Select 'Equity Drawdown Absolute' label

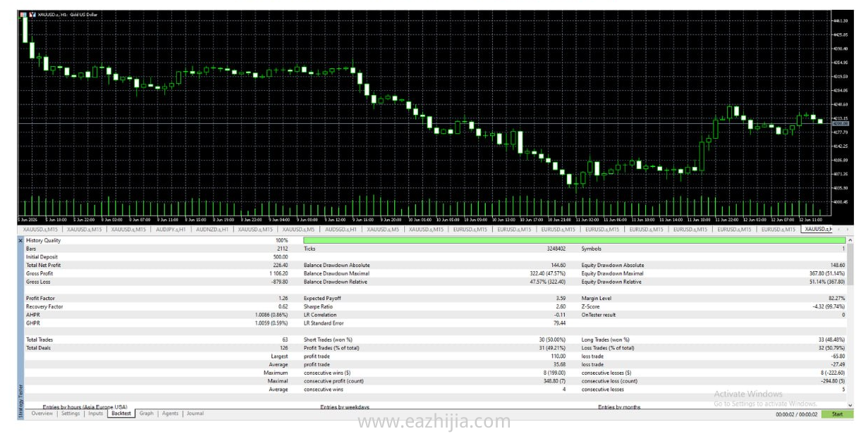tap(613, 266)
